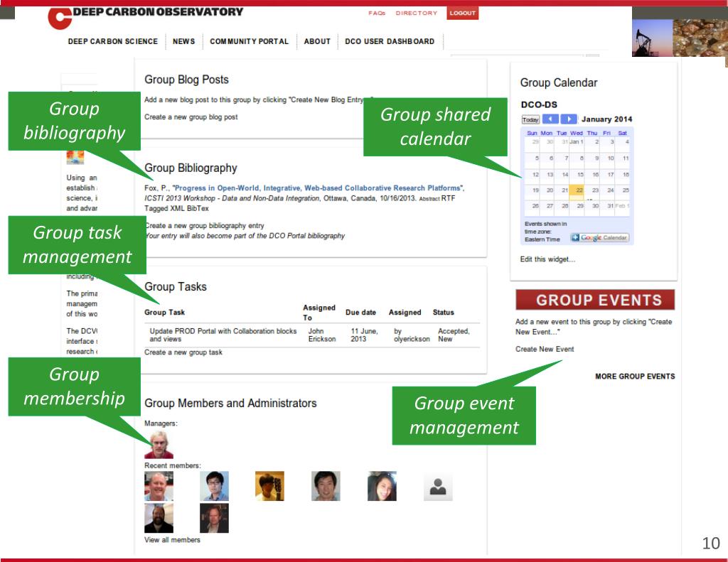Click Edit this widget link
The width and height of the screenshot is (728, 562).
547,259
